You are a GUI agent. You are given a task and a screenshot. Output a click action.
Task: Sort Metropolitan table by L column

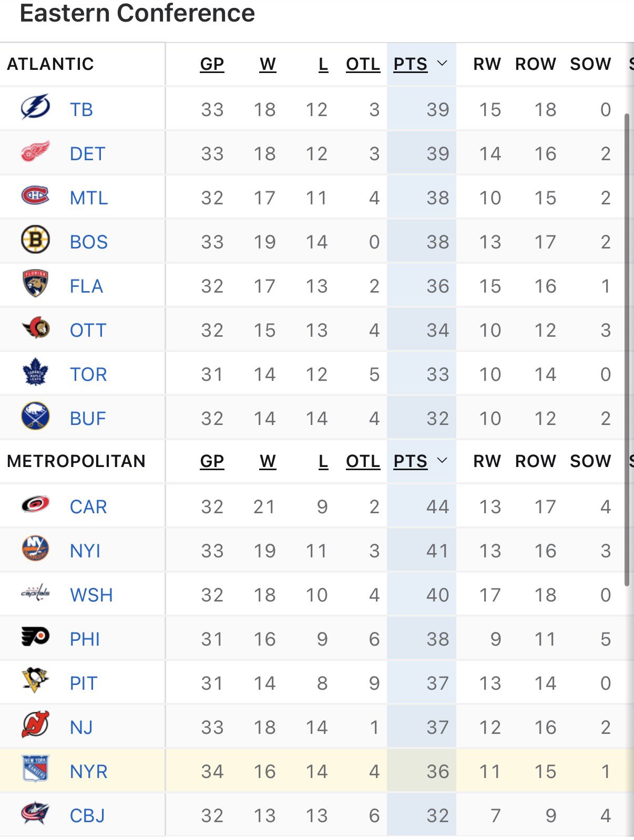click(x=323, y=461)
